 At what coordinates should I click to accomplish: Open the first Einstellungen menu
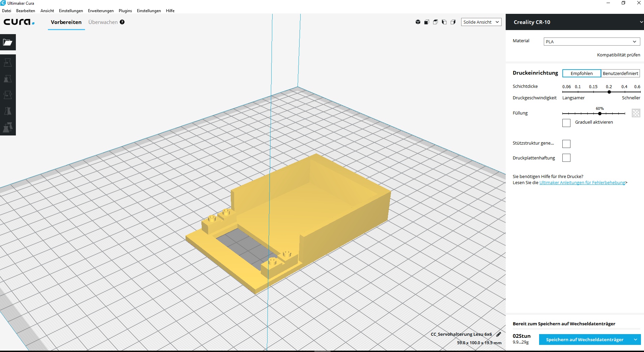[71, 11]
